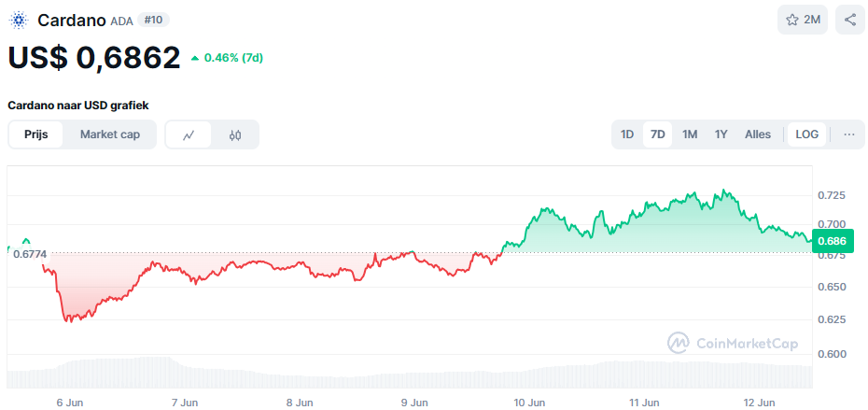Set chart range to 1D
The image size is (868, 410).
pos(626,134)
